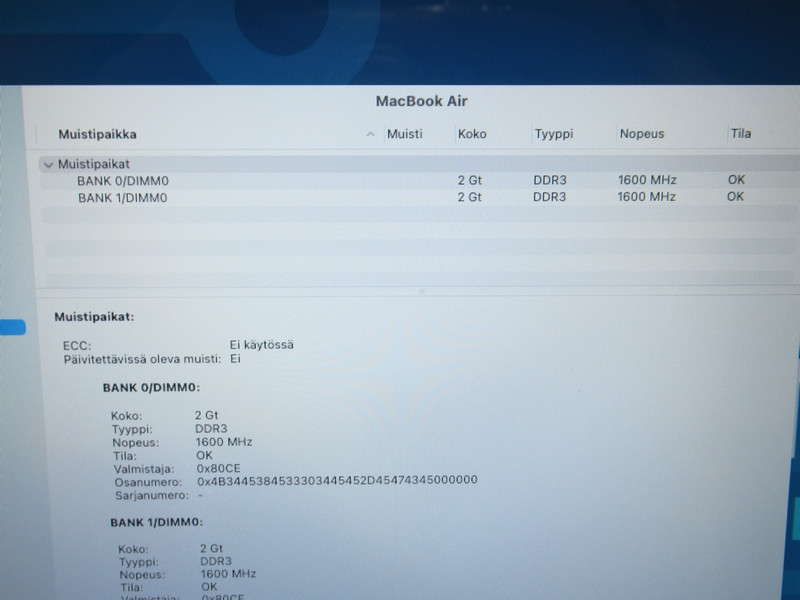Sort by the Nopeus column header
The width and height of the screenshot is (800, 600).
[x=642, y=134]
